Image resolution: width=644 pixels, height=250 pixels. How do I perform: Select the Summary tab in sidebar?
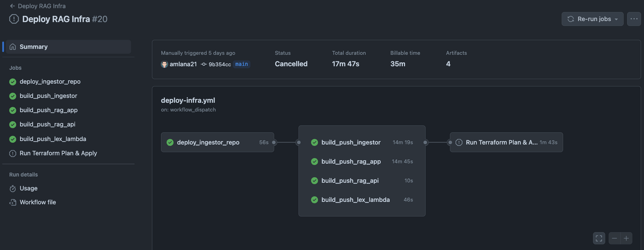[68, 47]
